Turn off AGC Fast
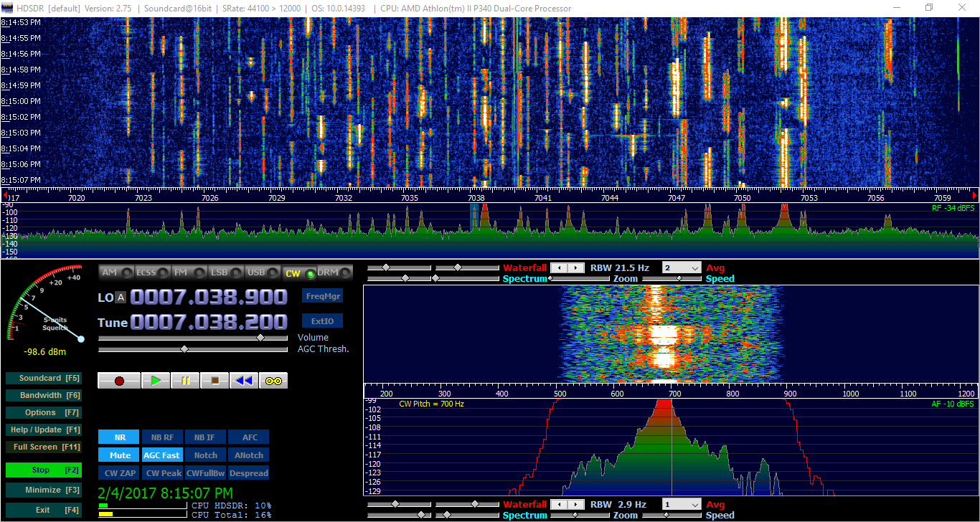This screenshot has height=522, width=980. click(x=161, y=455)
